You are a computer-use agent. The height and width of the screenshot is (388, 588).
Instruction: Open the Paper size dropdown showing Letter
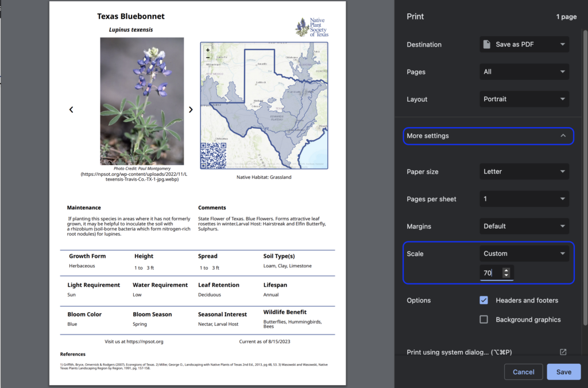[x=524, y=171]
